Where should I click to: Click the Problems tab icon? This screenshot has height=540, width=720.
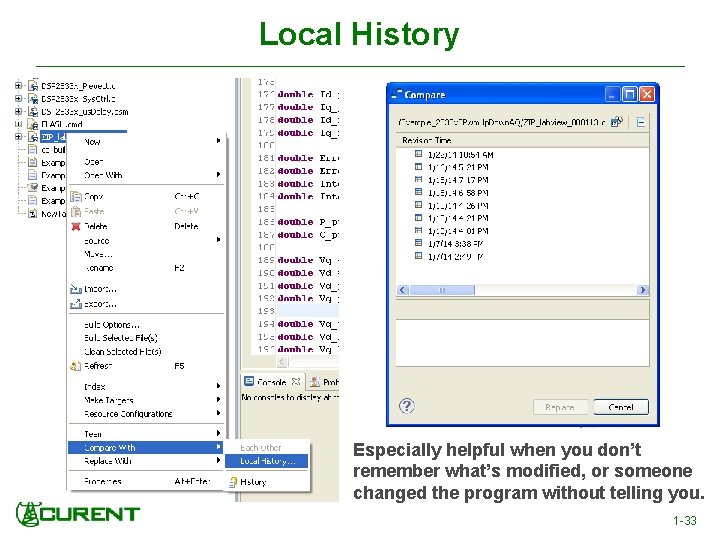tap(315, 381)
